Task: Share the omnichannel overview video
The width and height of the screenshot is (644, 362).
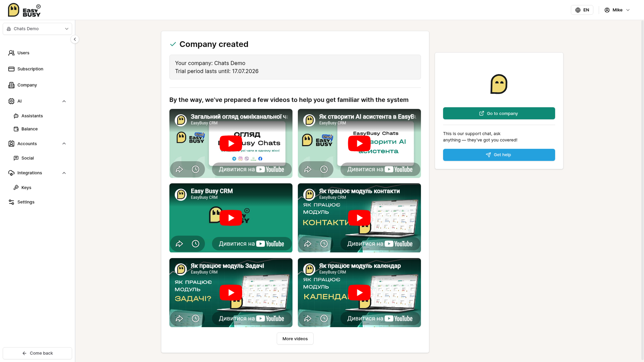Action: point(179,169)
